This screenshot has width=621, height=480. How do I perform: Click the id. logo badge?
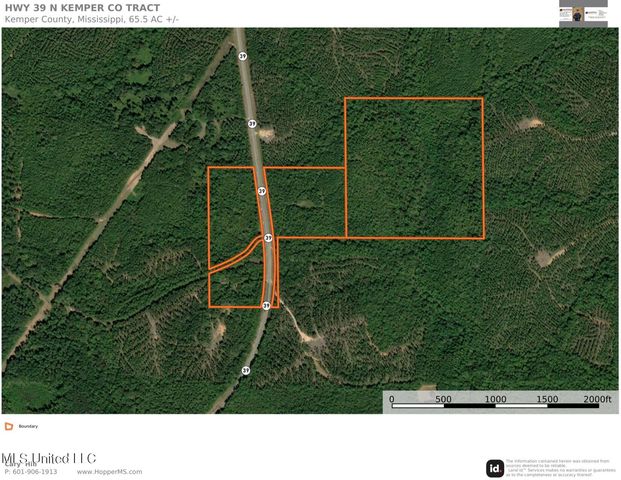(x=495, y=468)
